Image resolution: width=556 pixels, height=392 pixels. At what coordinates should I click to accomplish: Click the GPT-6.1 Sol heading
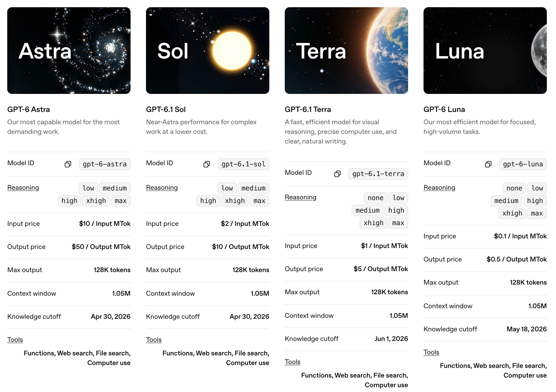click(166, 109)
